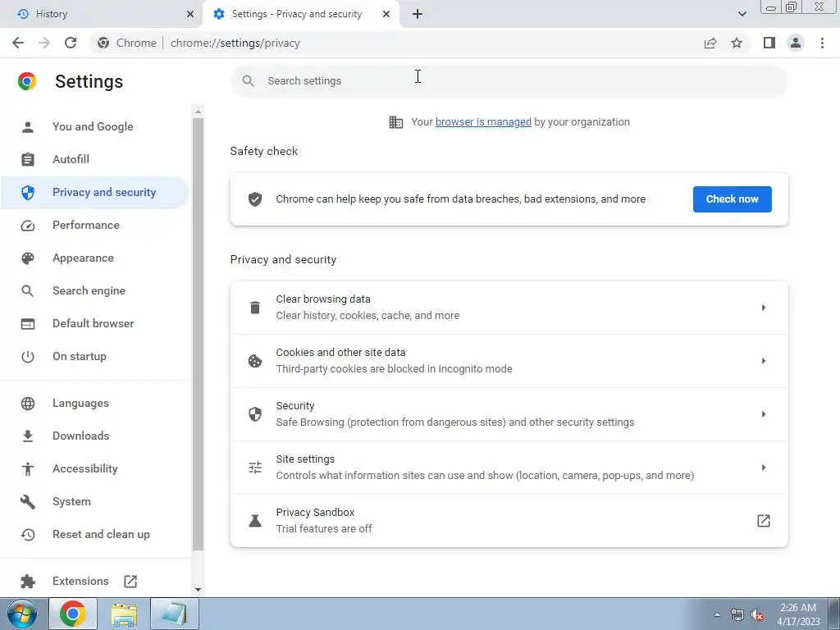Screen dimensions: 840x630
Task: Click the cookie icon for Cookies row
Action: tap(255, 361)
